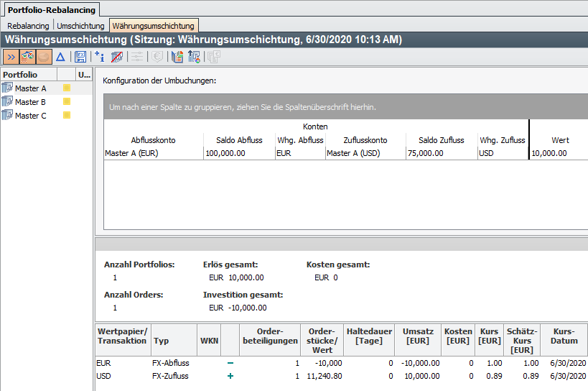Click the FX save disk icon
588x391 pixels.
click(x=80, y=57)
